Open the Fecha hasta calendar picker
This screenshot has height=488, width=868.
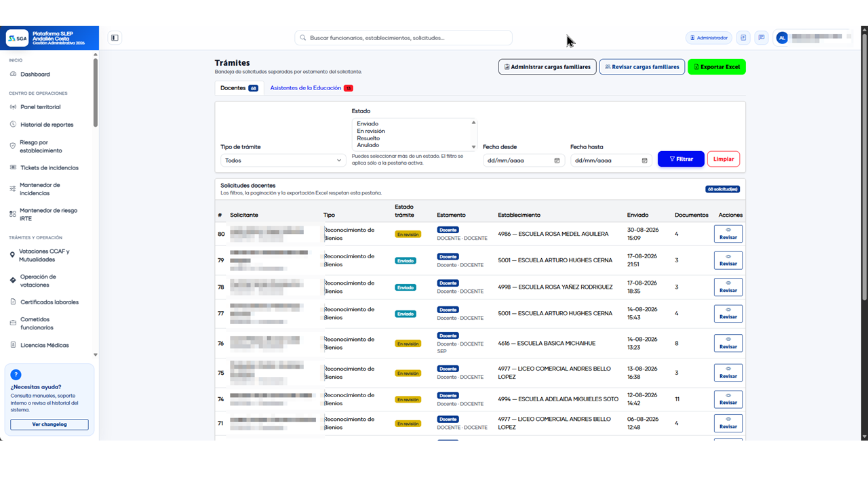click(645, 161)
